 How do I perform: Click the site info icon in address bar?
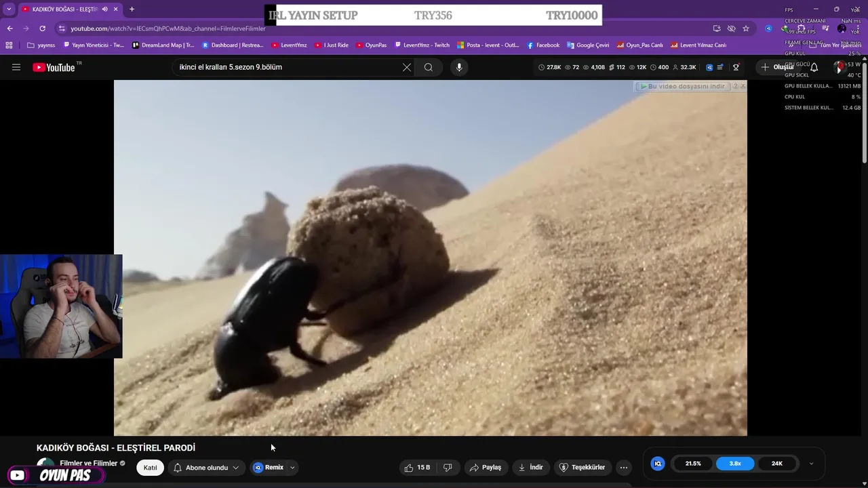(62, 28)
